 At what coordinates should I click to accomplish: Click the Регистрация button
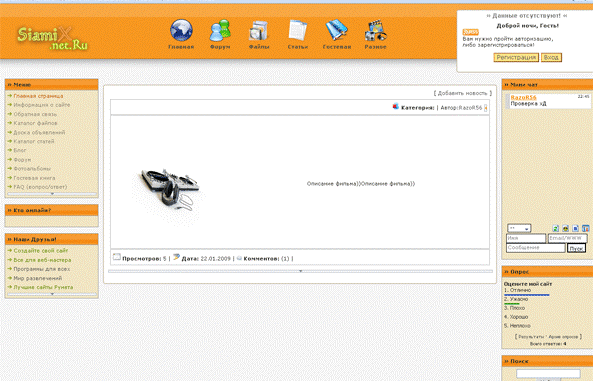click(x=516, y=57)
